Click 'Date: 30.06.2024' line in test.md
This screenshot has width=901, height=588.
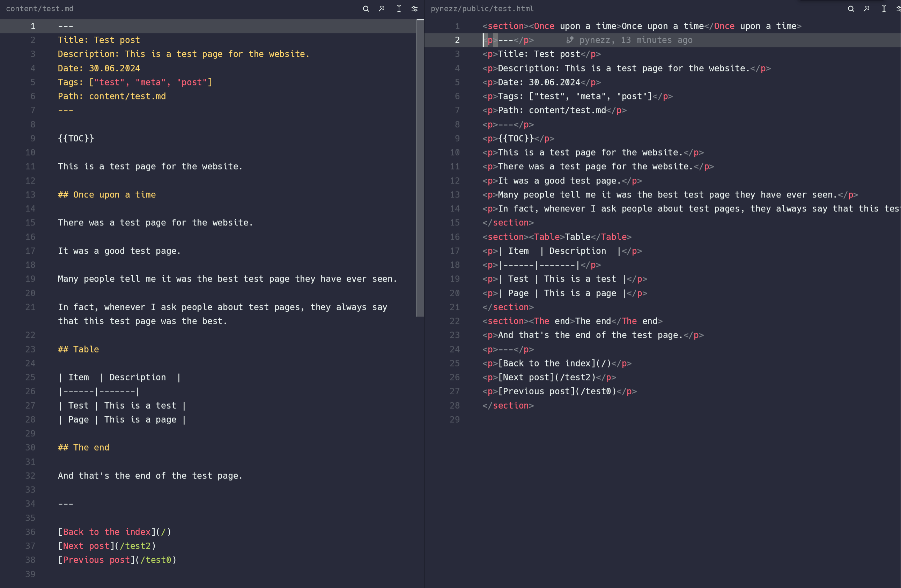click(x=99, y=68)
